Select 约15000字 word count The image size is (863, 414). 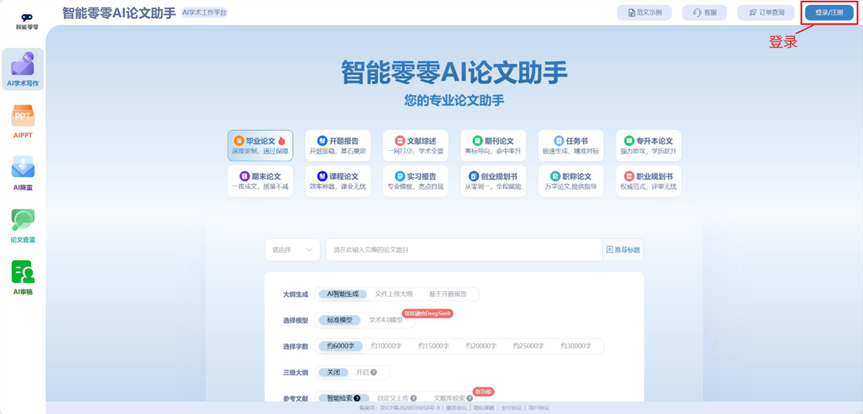click(434, 346)
